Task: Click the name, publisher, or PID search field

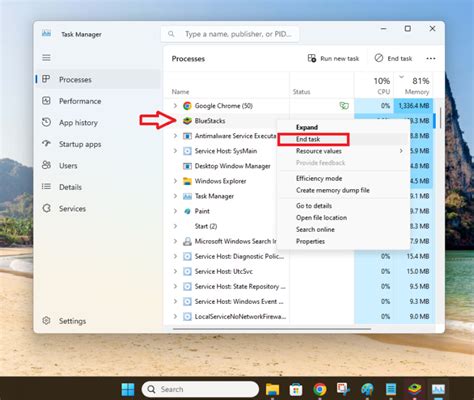Action: (x=230, y=34)
